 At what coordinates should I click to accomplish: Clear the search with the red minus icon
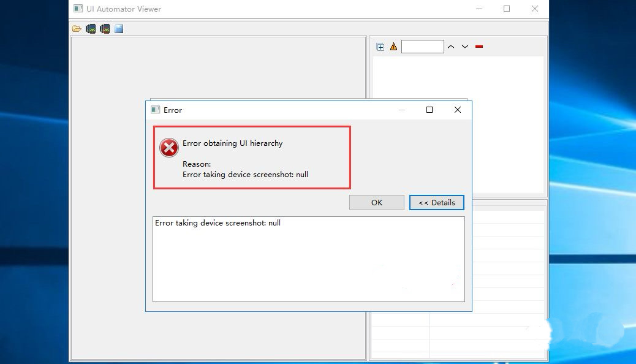(x=479, y=47)
